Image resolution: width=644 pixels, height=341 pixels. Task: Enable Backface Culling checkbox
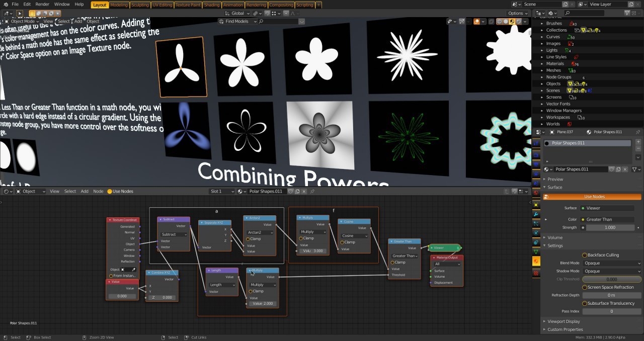[x=585, y=255]
